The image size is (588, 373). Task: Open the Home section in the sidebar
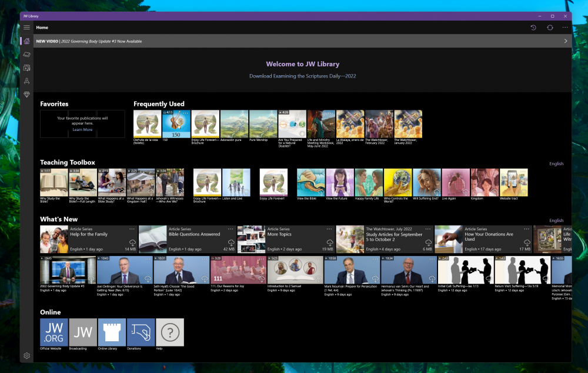(26, 41)
